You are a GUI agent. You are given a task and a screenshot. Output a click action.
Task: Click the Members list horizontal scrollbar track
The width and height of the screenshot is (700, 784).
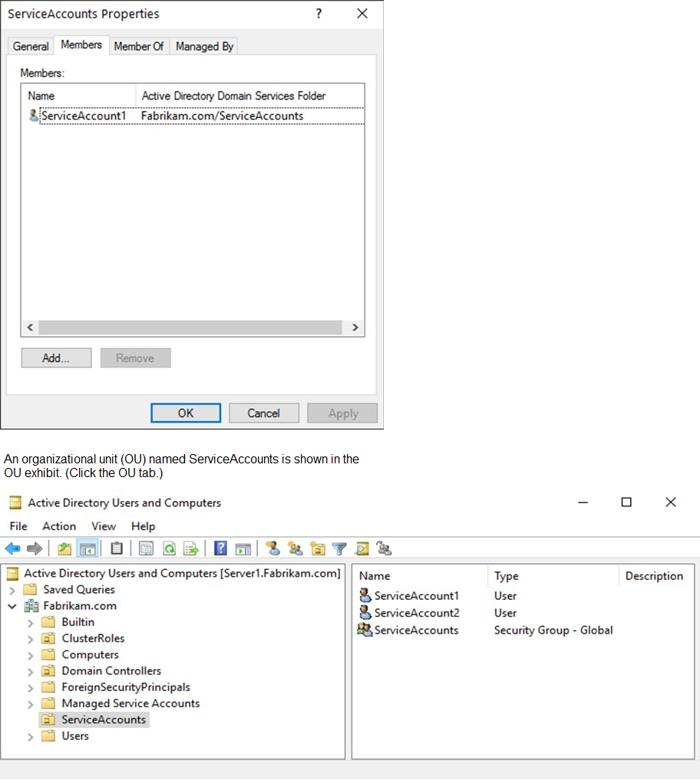[x=190, y=328]
